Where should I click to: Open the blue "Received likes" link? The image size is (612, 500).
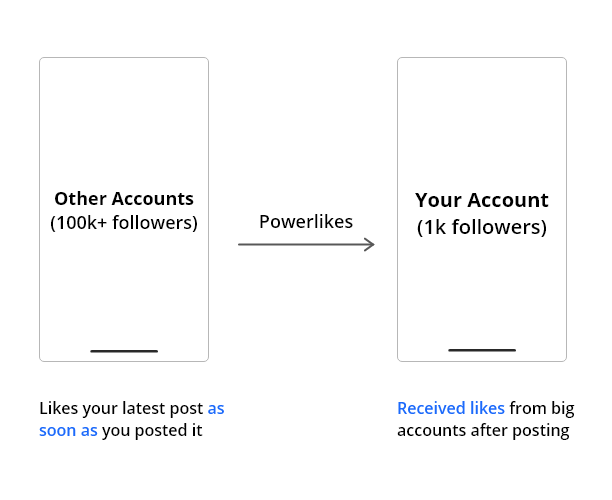point(451,408)
